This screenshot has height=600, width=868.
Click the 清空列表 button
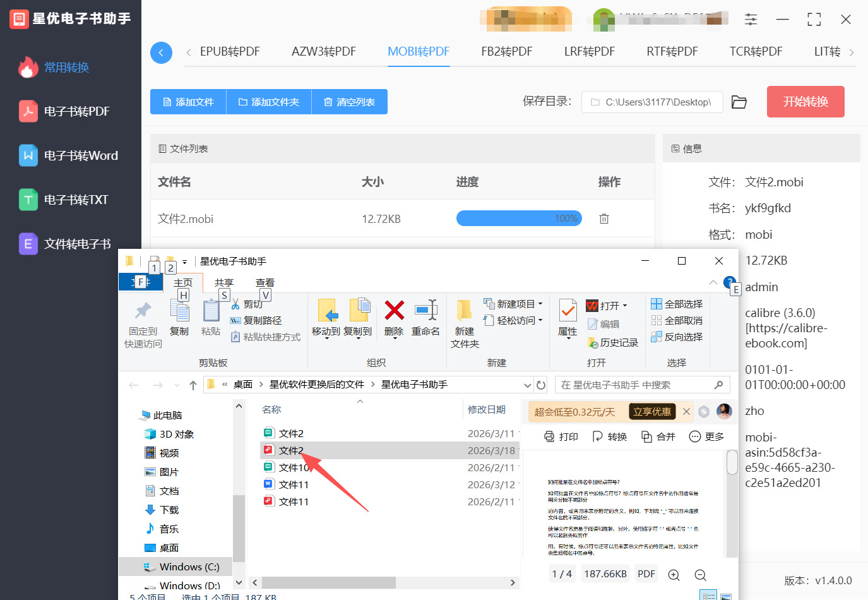(x=349, y=101)
